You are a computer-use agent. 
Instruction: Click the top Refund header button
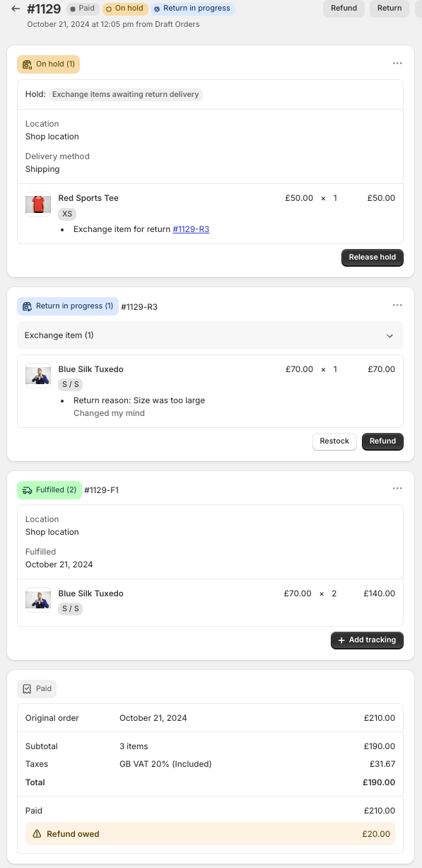point(344,8)
